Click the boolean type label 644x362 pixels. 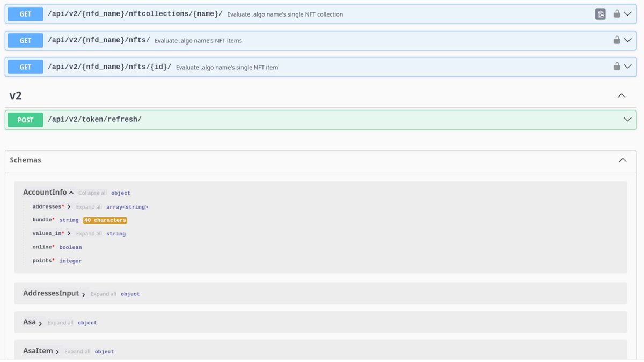point(70,247)
